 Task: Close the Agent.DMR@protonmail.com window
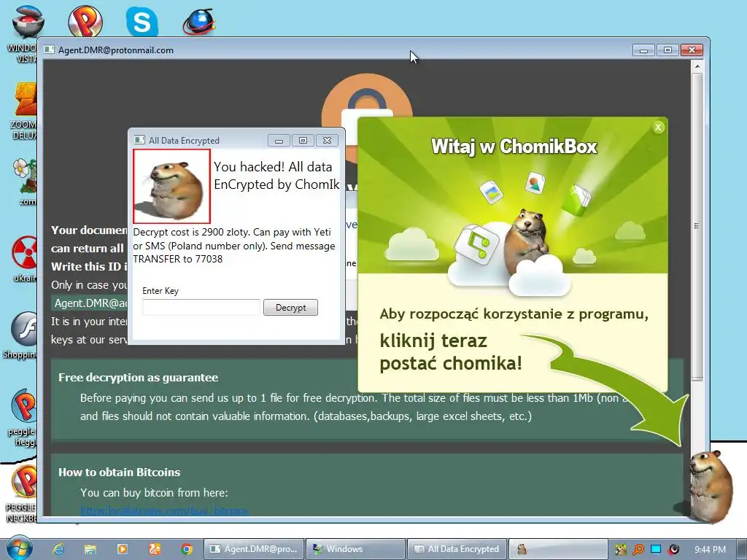pyautogui.click(x=692, y=50)
